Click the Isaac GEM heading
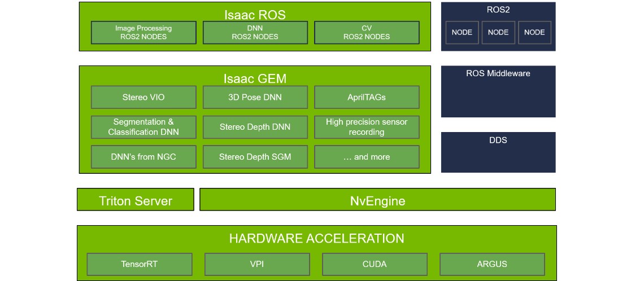This screenshot has height=281, width=644. point(255,78)
